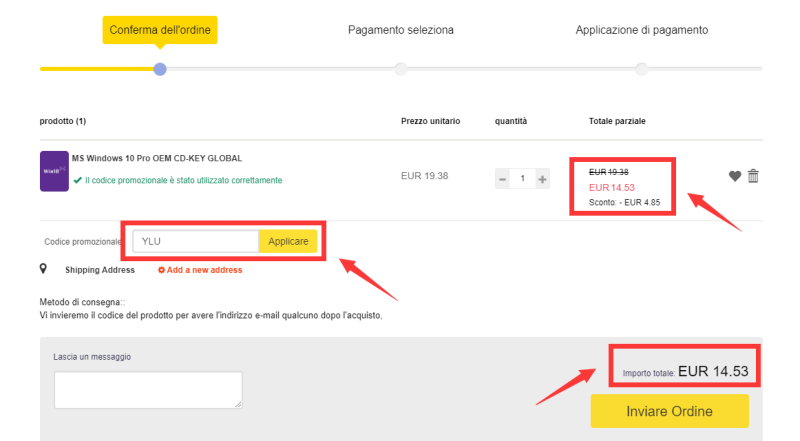This screenshot has height=441, width=800.
Task: Click the last progress step circle
Action: tap(642, 69)
